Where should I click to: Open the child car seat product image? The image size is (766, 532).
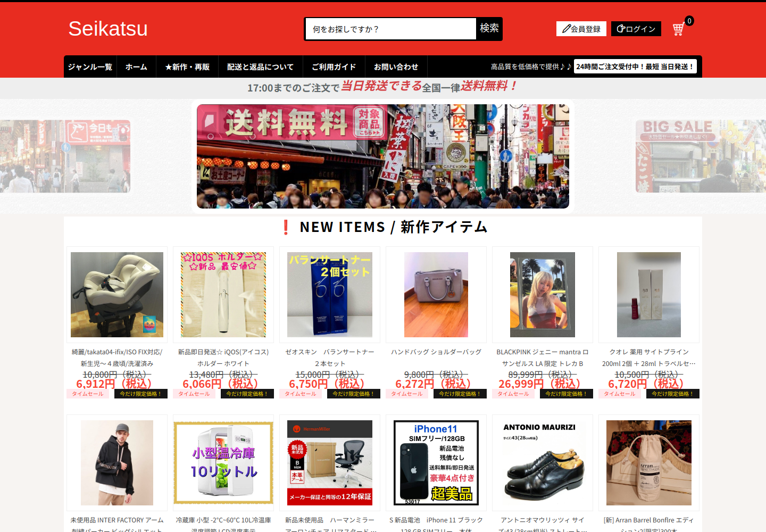[117, 295]
